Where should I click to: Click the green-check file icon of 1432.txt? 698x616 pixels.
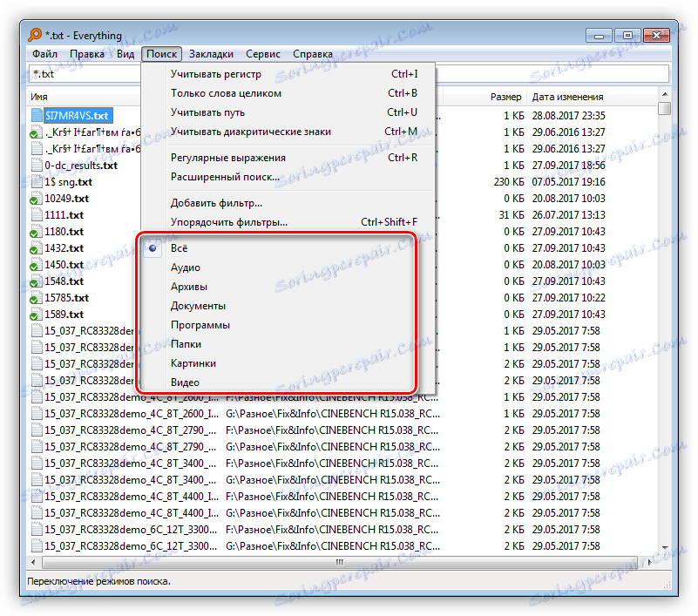(36, 248)
